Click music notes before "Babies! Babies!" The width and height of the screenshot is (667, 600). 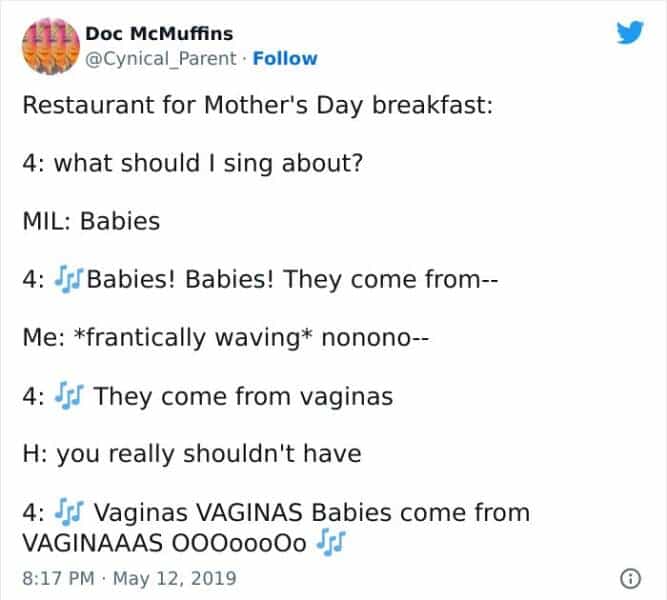point(69,279)
